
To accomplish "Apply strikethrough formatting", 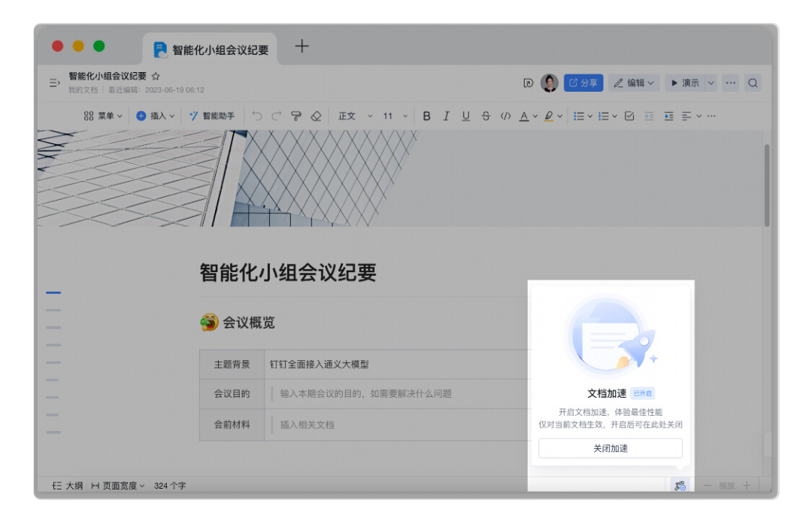I will tap(486, 116).
